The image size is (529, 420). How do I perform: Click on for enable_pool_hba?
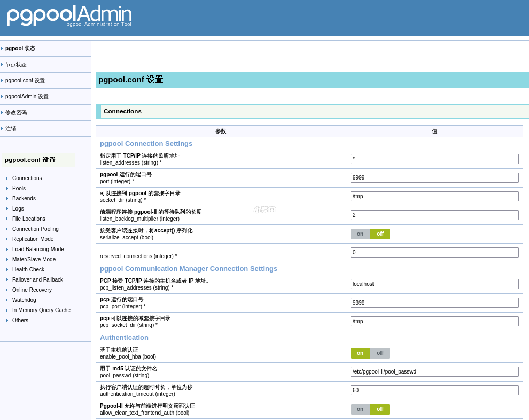(360, 353)
